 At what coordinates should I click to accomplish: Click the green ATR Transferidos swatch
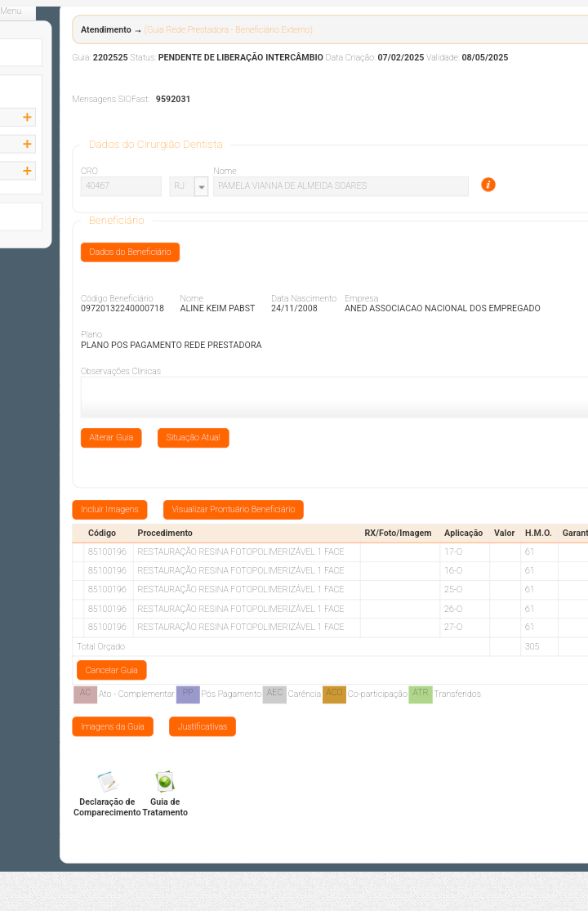pyautogui.click(x=420, y=694)
